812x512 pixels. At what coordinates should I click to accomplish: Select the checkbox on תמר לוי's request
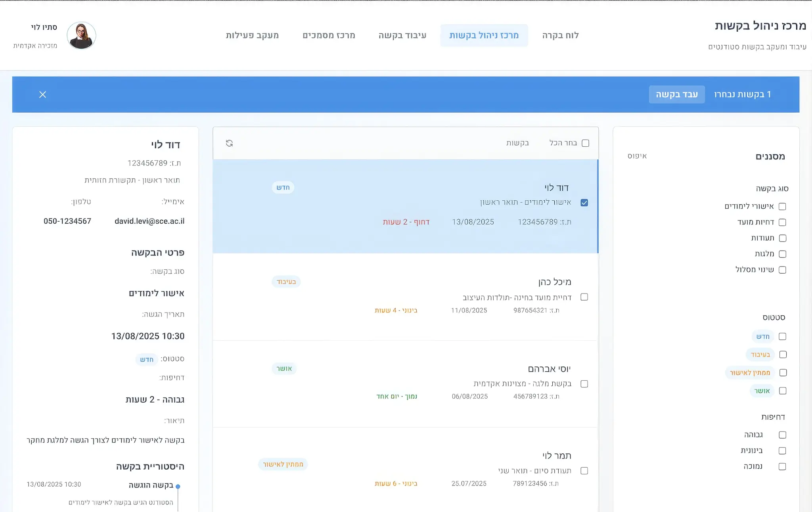[584, 471]
